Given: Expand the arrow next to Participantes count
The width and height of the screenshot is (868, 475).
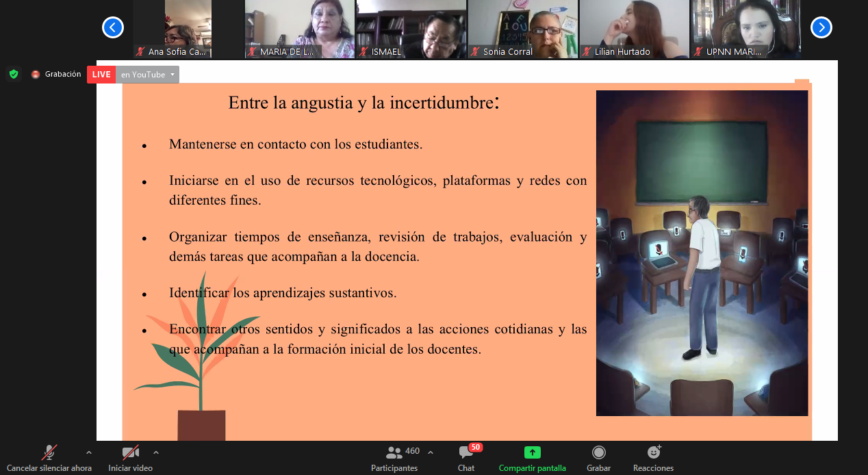Looking at the screenshot, I should coord(431,452).
